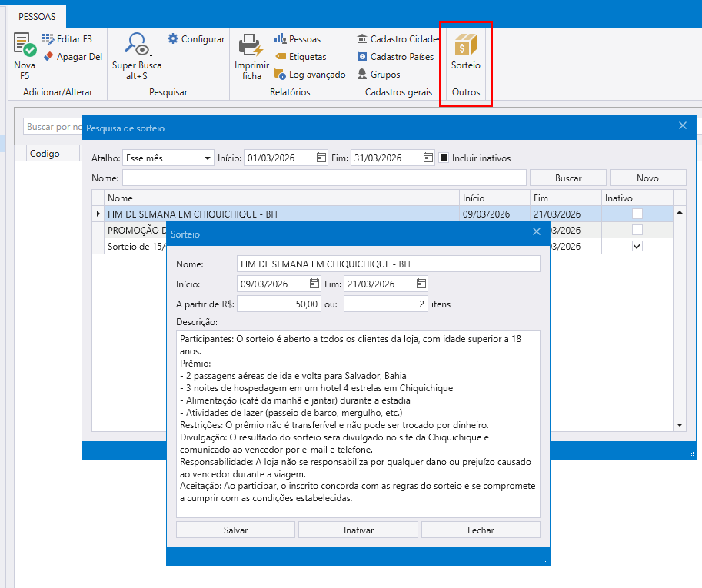Open Log avançado report
Viewport: 702px width, 588px height.
click(x=310, y=75)
